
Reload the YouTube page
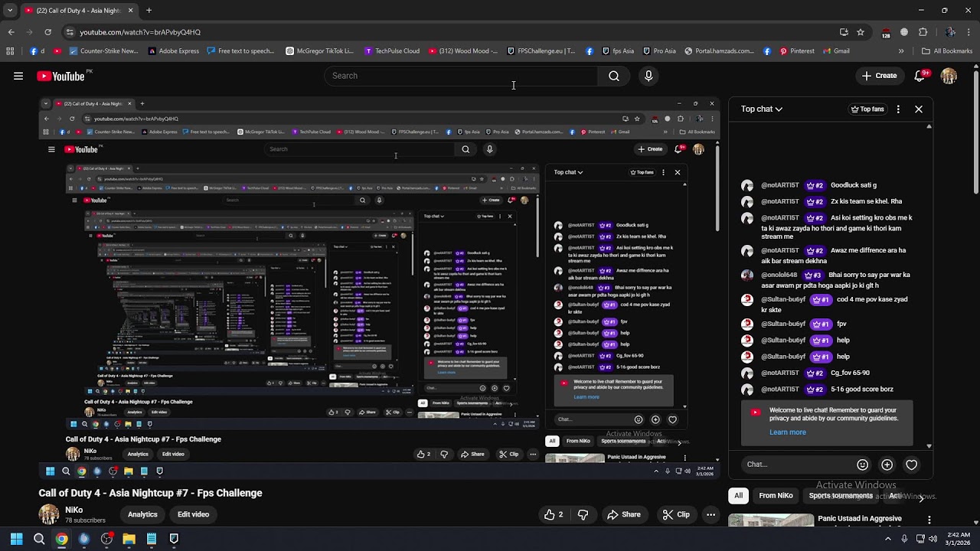tap(47, 32)
